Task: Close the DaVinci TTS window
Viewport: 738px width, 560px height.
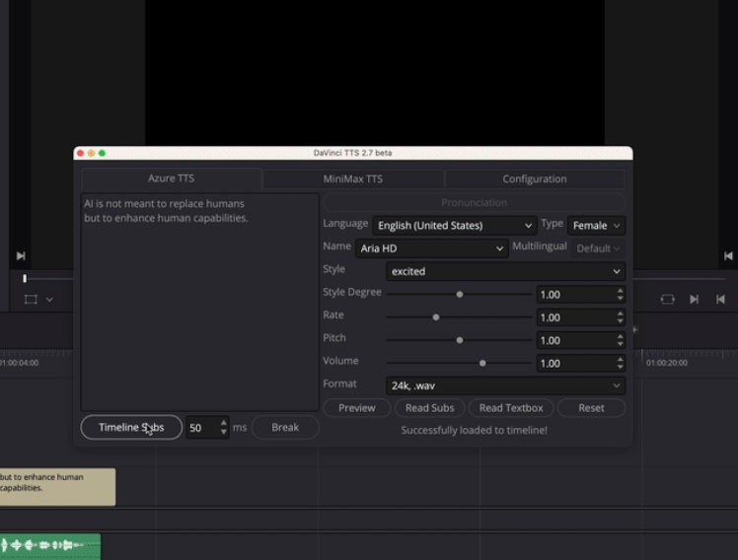Action: point(81,153)
